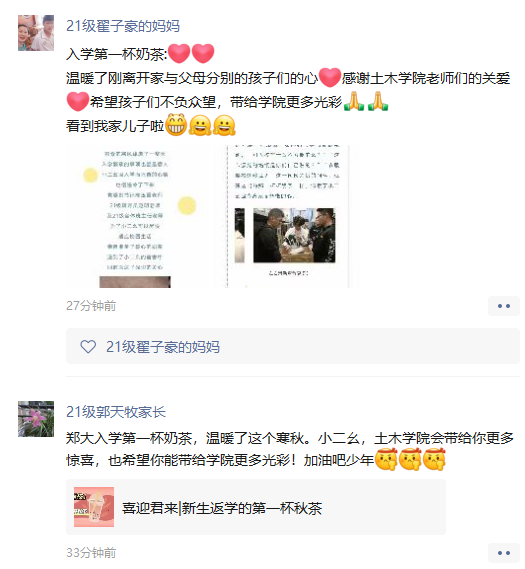Open poster name 21级郭天牧家长
Viewport: 525px width, 569px height.
coord(116,412)
